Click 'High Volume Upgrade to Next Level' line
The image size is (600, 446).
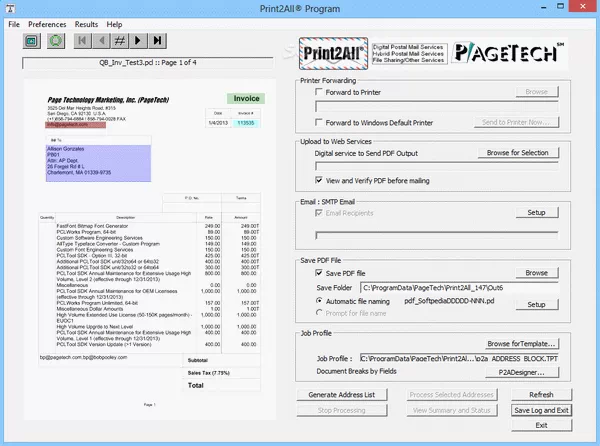click(95, 327)
